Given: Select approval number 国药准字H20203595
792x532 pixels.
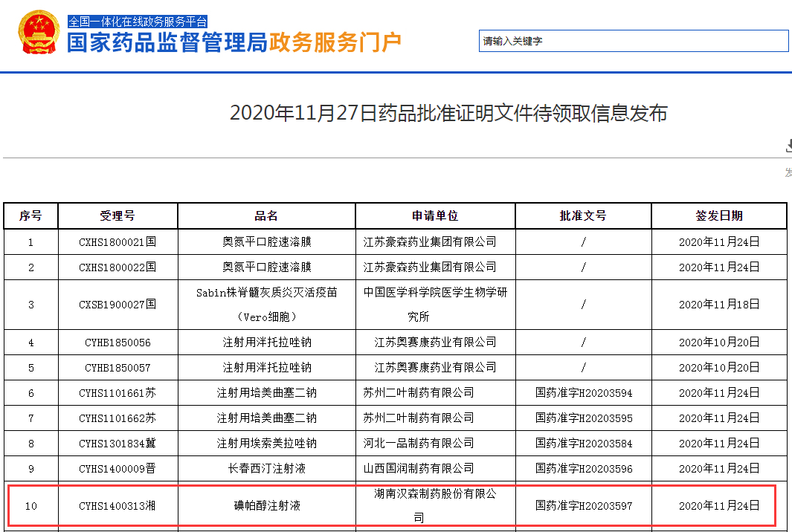Looking at the screenshot, I should 584,418.
